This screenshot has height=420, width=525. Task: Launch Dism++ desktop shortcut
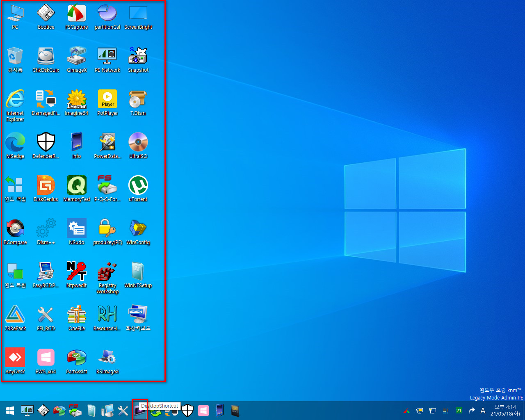[46, 233]
